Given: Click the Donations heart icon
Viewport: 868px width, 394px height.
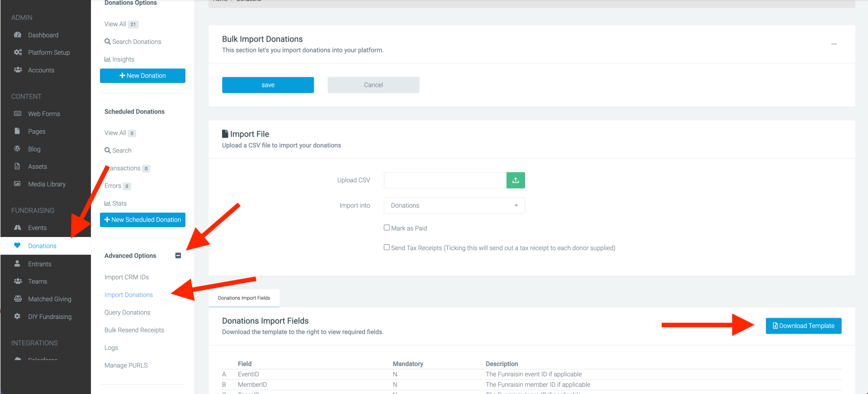Looking at the screenshot, I should point(17,246).
